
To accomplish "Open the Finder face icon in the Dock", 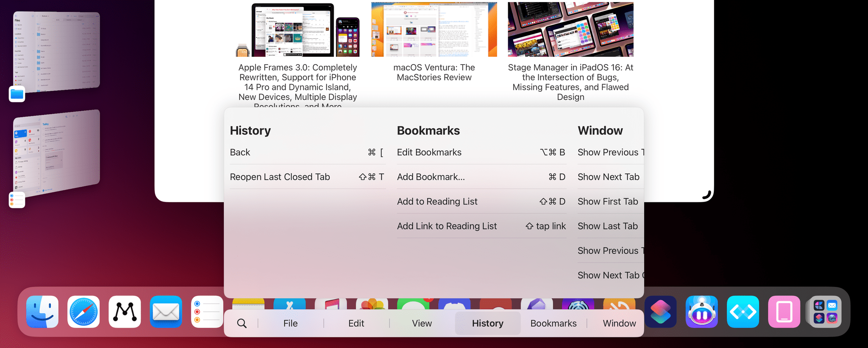I will [x=42, y=312].
